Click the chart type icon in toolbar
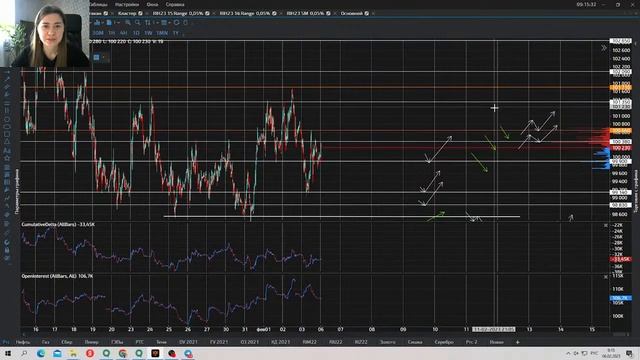This screenshot has width=640, height=360. [97, 23]
